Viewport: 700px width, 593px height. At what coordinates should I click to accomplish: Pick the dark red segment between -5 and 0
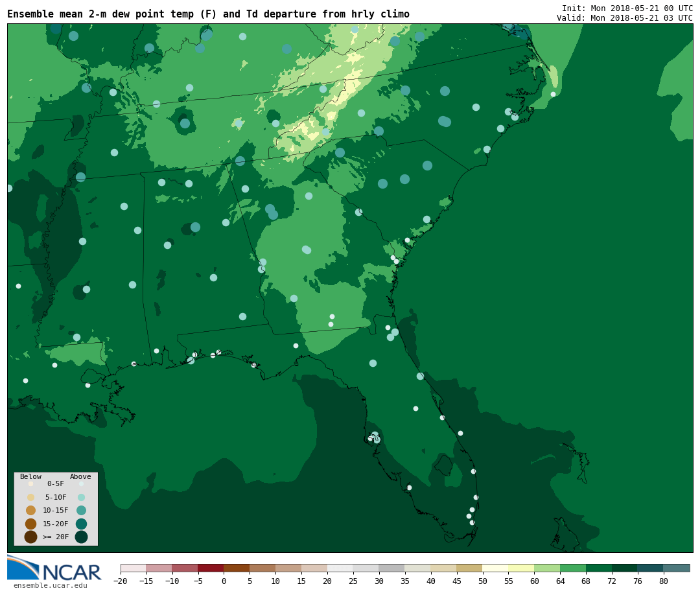[x=211, y=568]
